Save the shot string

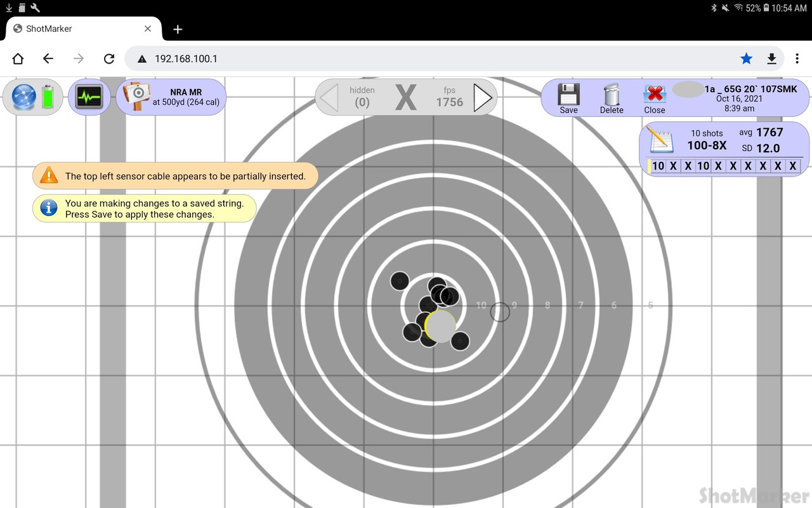568,98
